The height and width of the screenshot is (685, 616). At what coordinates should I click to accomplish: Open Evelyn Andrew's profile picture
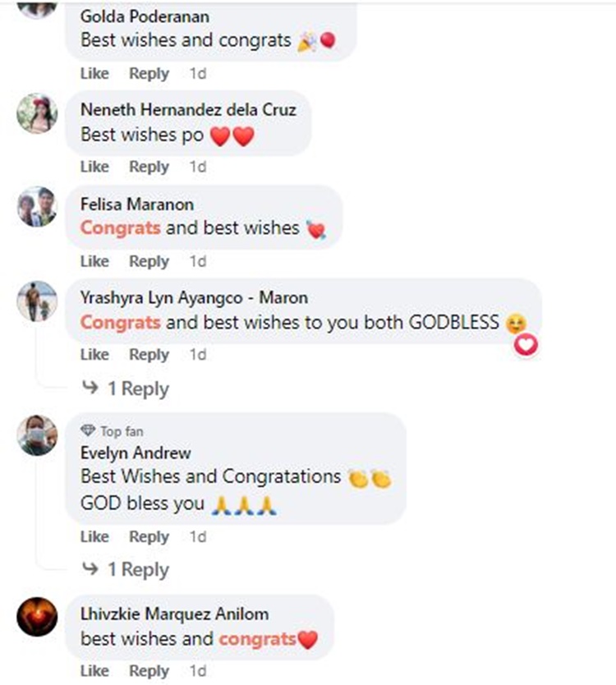[37, 435]
